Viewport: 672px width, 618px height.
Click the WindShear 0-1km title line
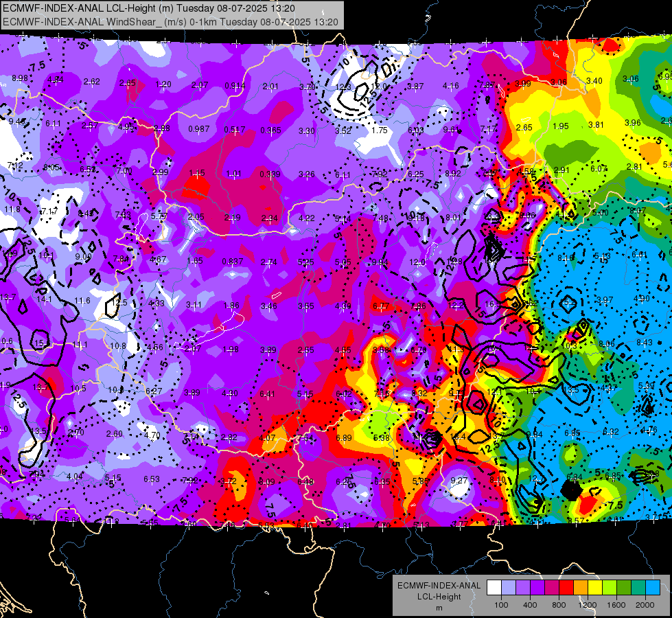click(x=170, y=22)
